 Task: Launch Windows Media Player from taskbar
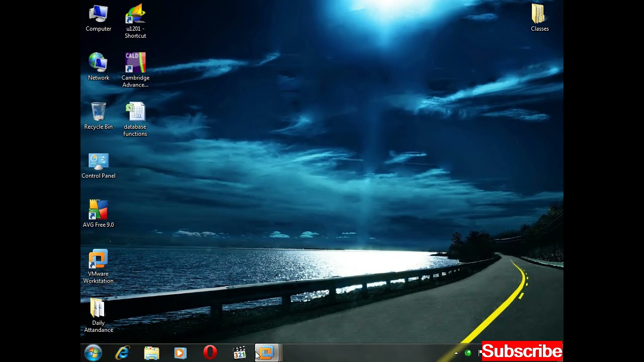coord(180,353)
